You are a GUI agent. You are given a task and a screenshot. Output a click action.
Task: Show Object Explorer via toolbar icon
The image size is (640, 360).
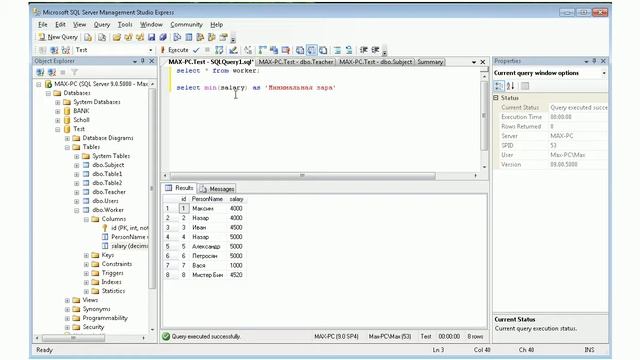pos(200,38)
